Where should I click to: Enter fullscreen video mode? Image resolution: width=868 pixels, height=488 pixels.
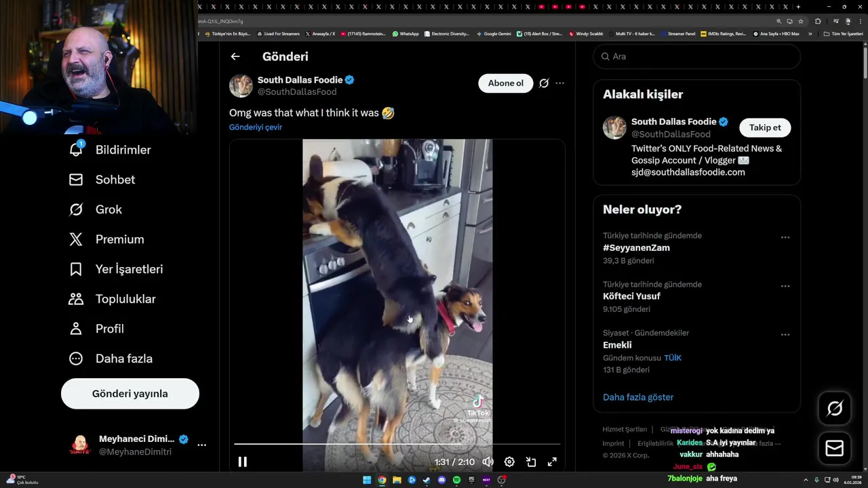point(552,462)
